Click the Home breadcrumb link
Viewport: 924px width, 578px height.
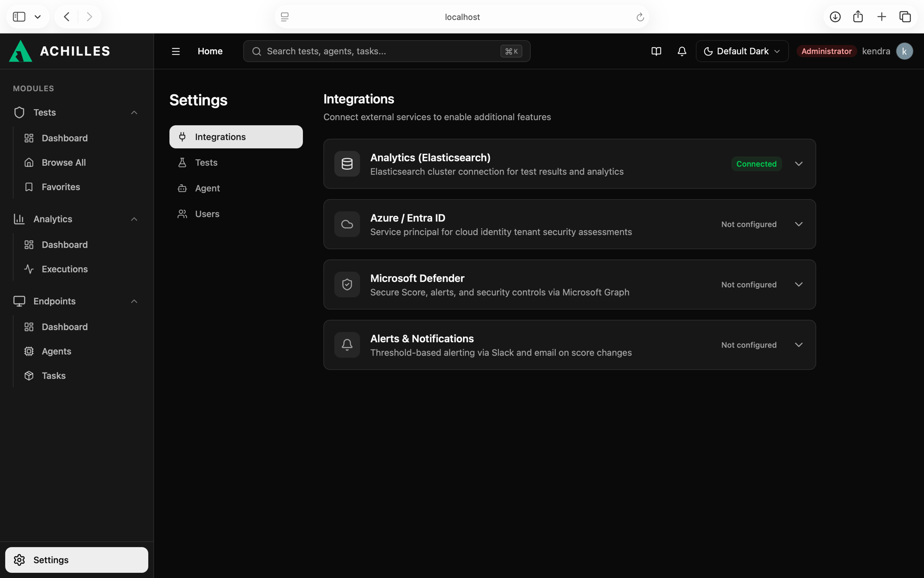[x=210, y=51]
